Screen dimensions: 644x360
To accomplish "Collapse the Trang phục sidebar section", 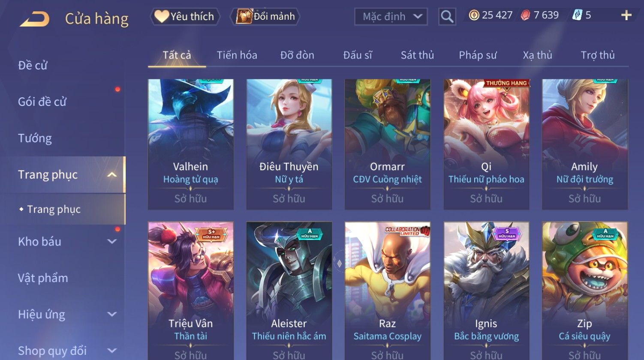I will tap(112, 174).
